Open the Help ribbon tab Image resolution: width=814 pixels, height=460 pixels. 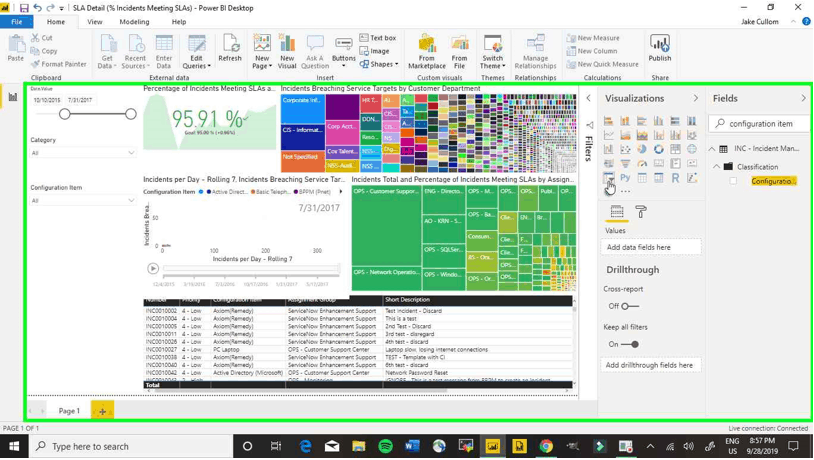pos(179,22)
